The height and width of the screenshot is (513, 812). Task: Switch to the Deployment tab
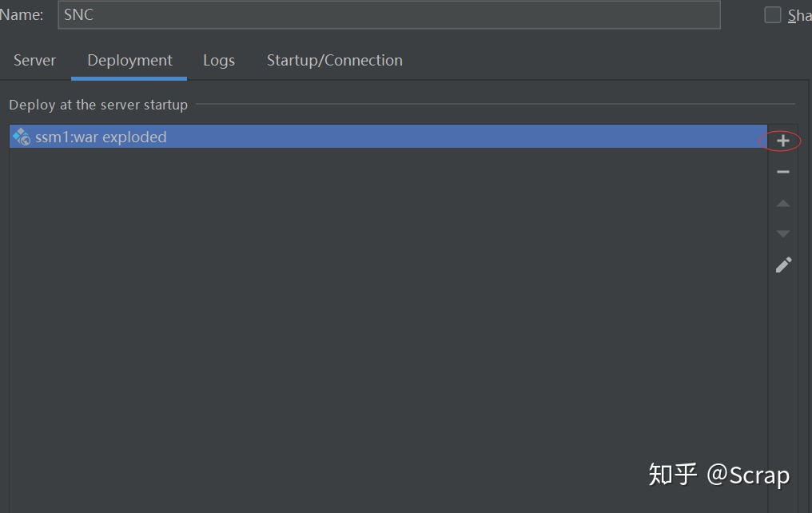click(129, 61)
